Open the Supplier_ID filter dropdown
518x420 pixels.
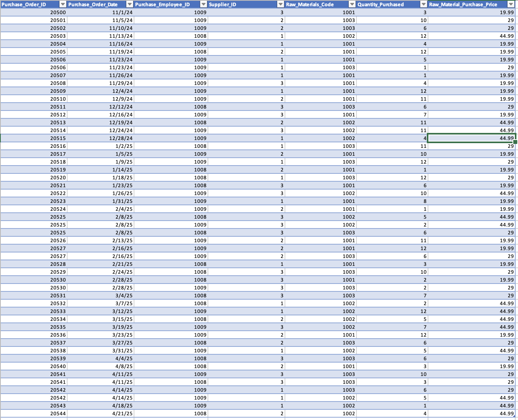[279, 4]
